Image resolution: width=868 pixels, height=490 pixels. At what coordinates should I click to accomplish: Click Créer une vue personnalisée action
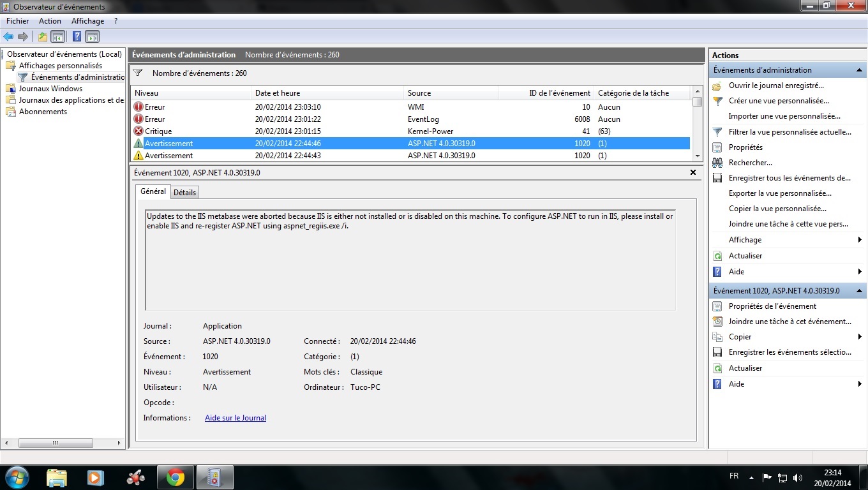click(x=779, y=101)
